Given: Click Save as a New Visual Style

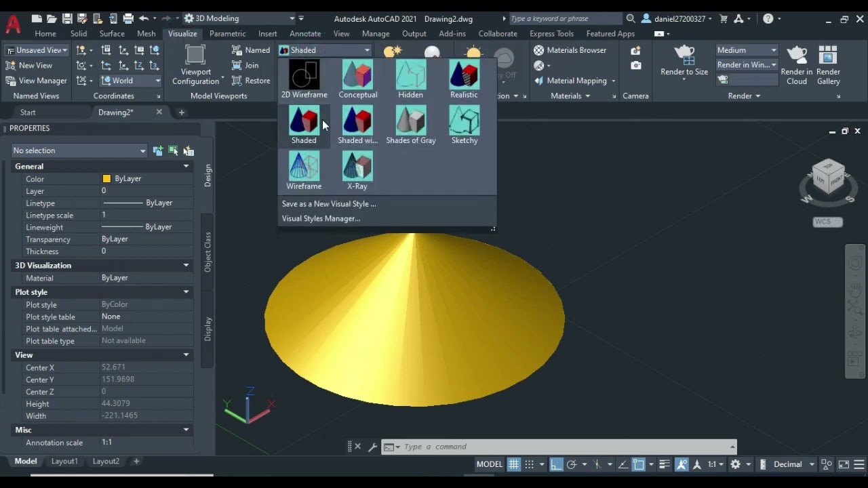Looking at the screenshot, I should coord(329,203).
